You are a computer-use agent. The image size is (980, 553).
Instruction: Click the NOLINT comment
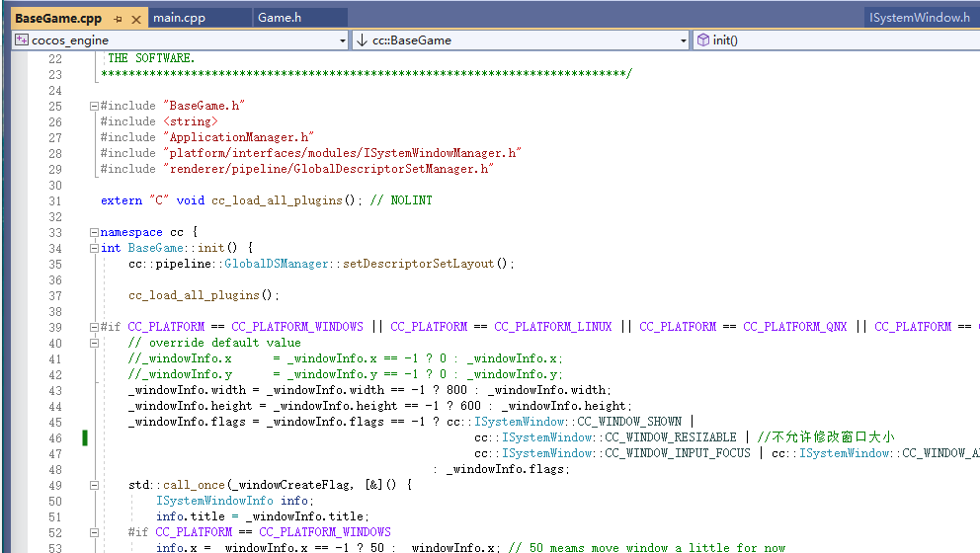401,200
